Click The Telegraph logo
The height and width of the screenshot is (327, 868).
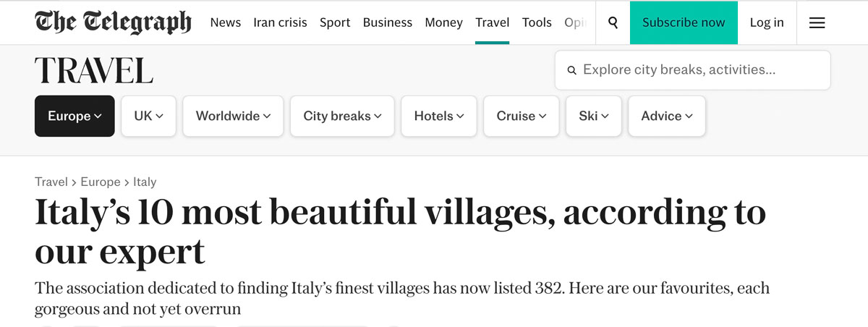coord(113,22)
